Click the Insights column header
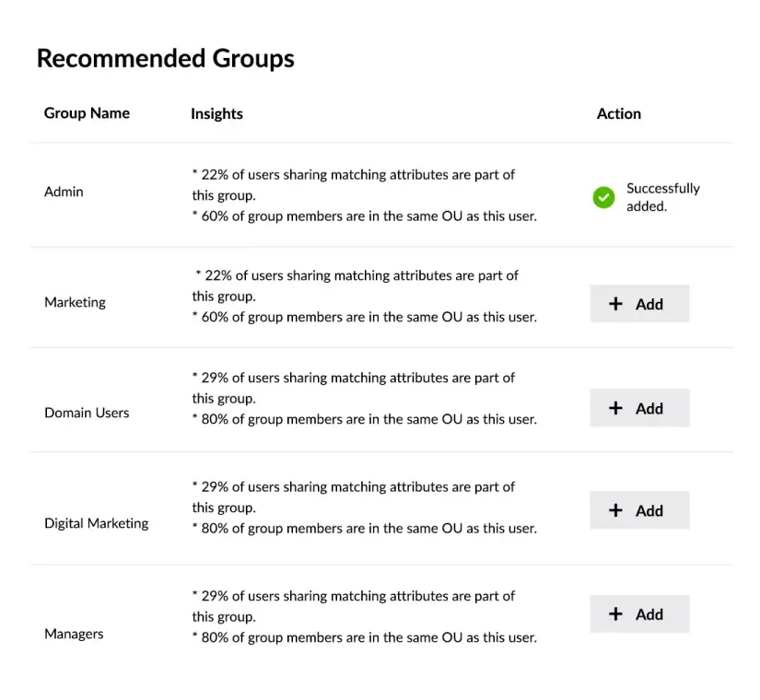 click(216, 113)
